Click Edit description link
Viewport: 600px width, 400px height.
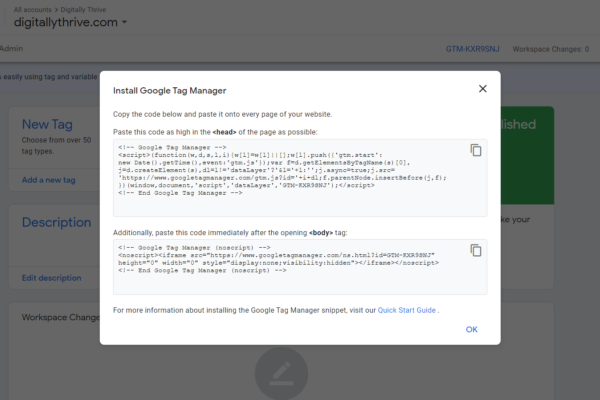tap(51, 278)
